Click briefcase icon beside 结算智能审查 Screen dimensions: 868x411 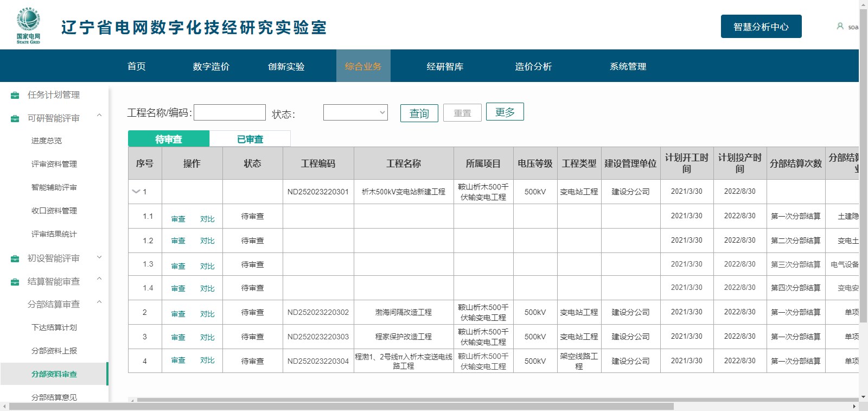pos(15,282)
